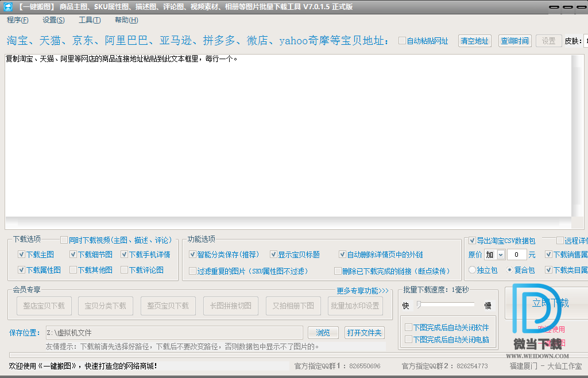Click the app icon in title bar
The width and height of the screenshot is (588, 378).
coord(8,7)
